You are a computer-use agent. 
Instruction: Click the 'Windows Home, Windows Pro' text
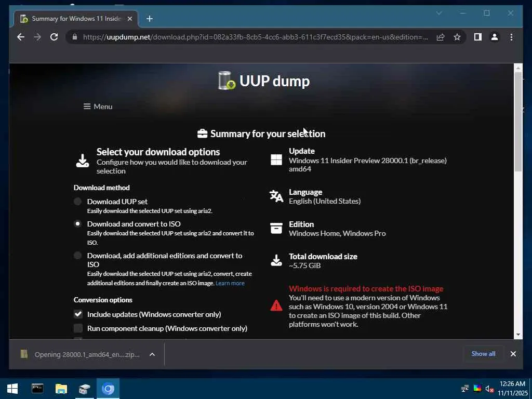pos(337,233)
